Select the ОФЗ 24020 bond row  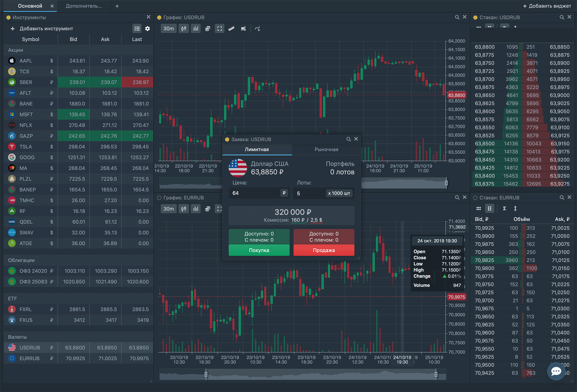coord(79,271)
